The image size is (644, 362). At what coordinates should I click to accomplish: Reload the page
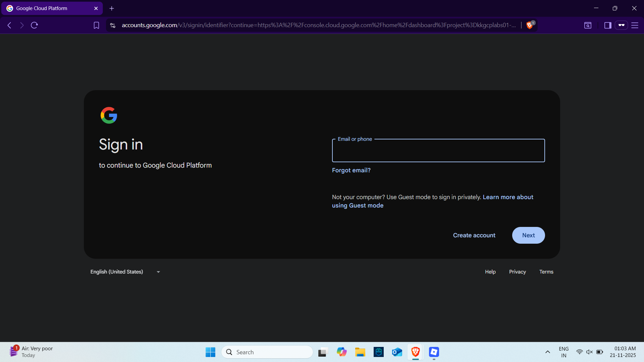[34, 25]
